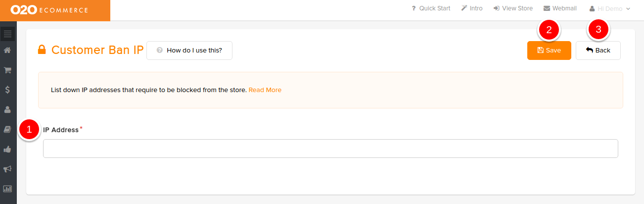
Task: Focus the IP Address input field
Action: coord(330,149)
